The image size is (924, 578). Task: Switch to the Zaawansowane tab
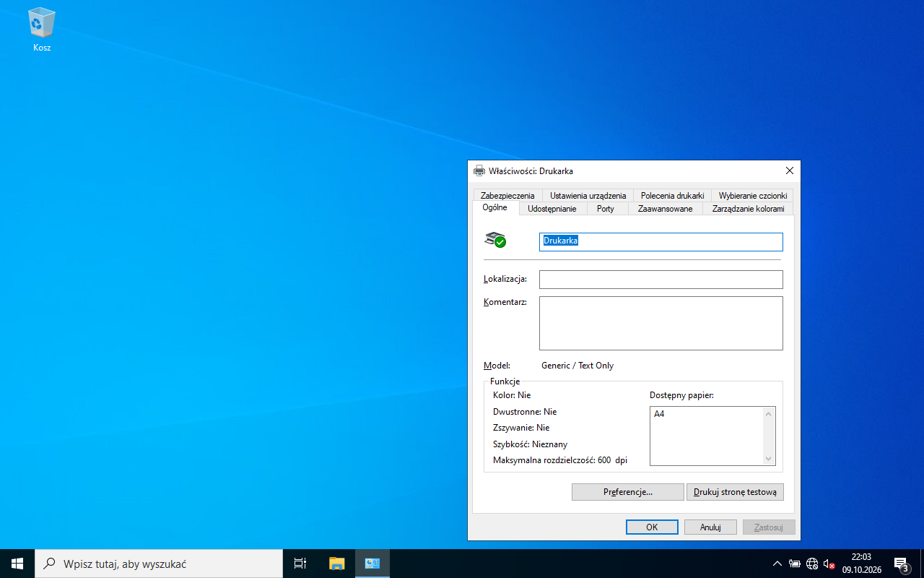pyautogui.click(x=666, y=209)
